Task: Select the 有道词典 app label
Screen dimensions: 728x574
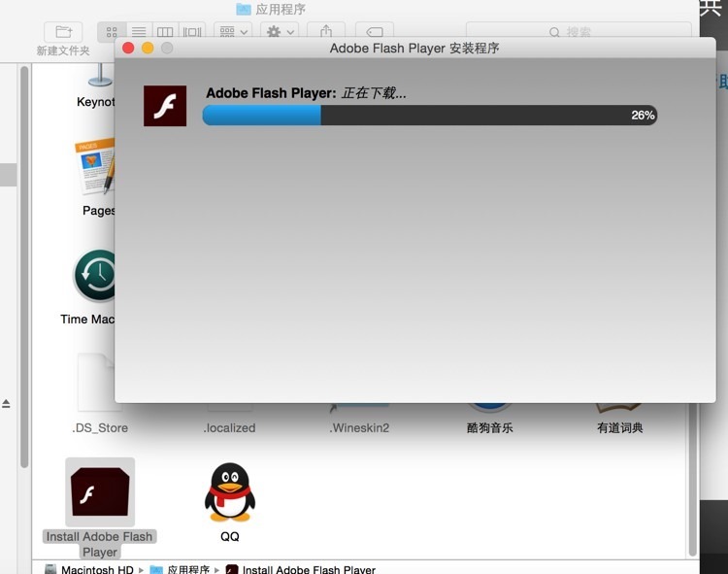Action: click(x=620, y=427)
